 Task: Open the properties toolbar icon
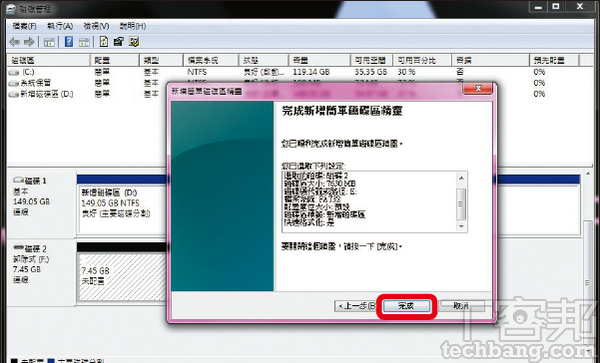[119, 42]
